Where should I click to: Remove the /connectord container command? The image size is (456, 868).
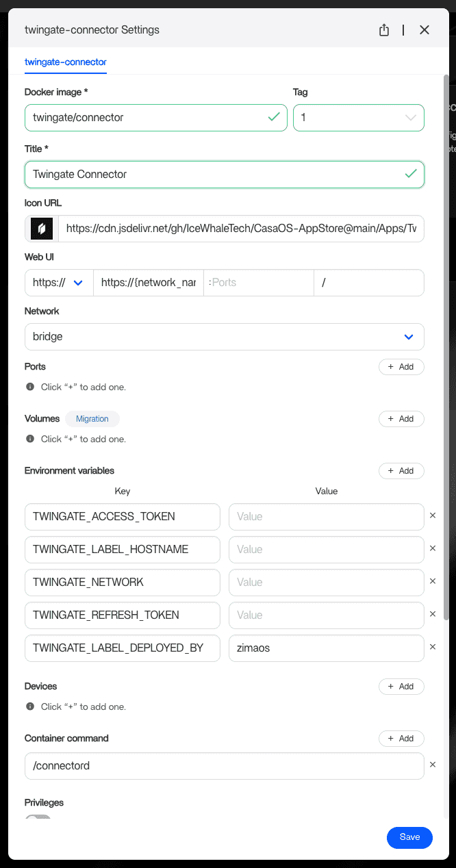pyautogui.click(x=433, y=765)
